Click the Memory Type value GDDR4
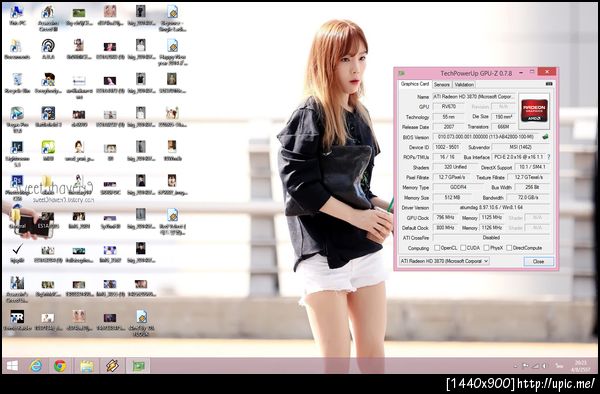The height and width of the screenshot is (394, 600). click(x=458, y=187)
